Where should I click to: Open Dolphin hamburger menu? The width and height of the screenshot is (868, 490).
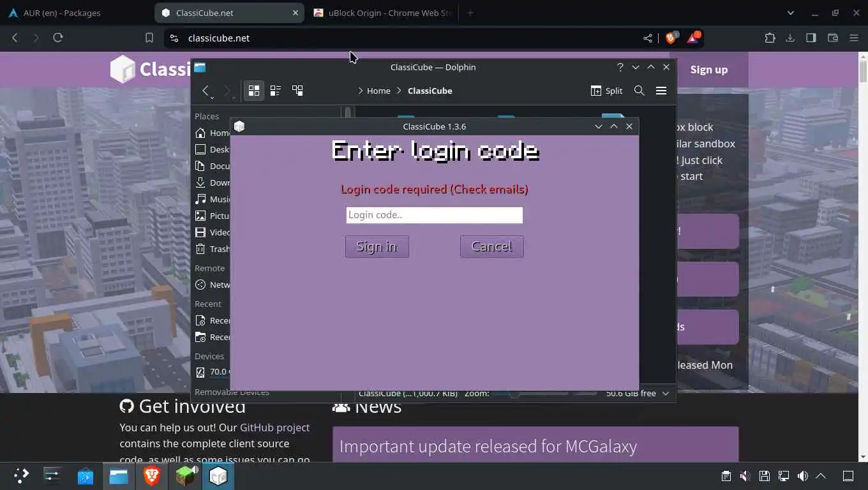[661, 91]
